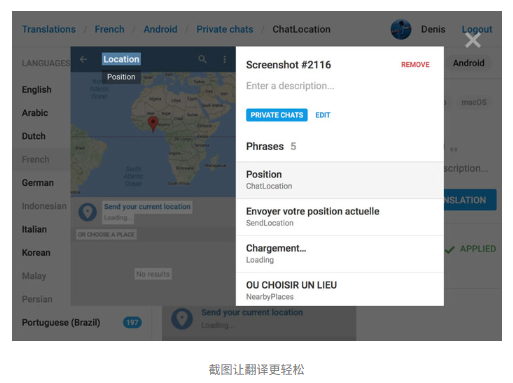Close the screenshot overlay with the X

(472, 41)
